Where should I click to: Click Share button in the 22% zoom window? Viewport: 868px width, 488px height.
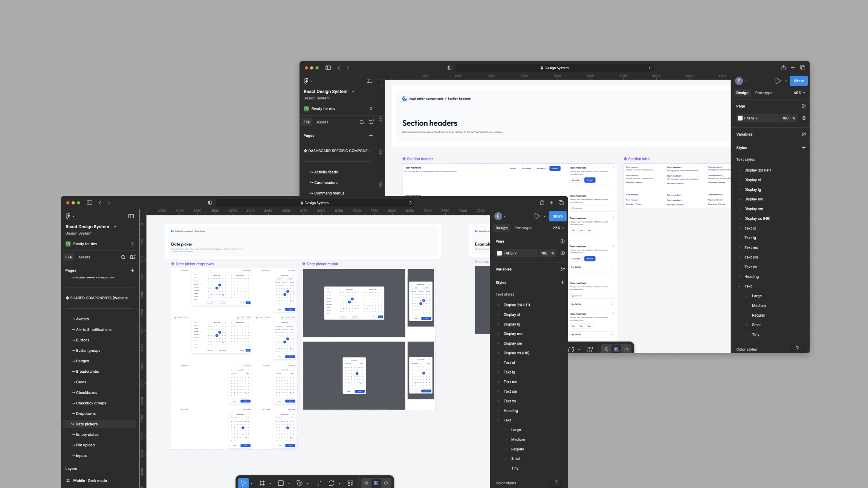558,216
